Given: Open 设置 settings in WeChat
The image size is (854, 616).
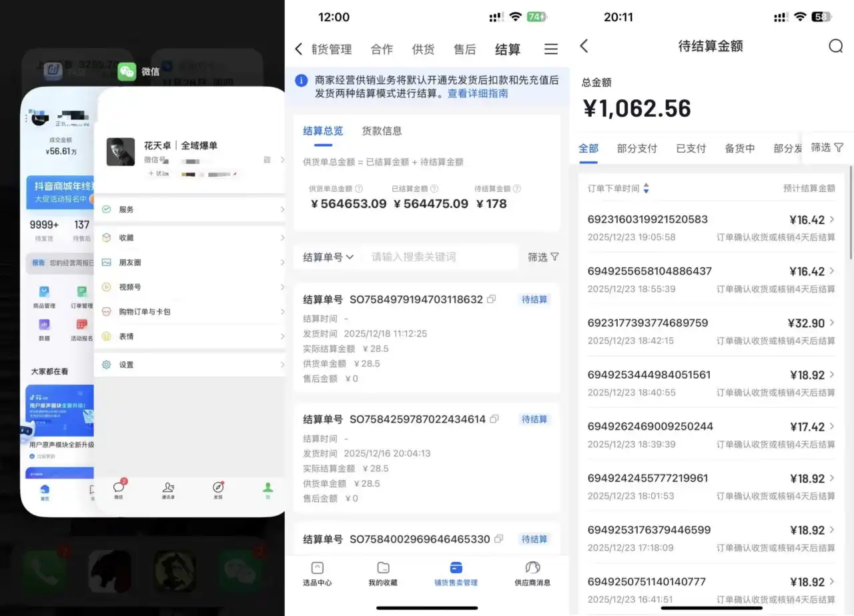Looking at the screenshot, I should tap(190, 365).
